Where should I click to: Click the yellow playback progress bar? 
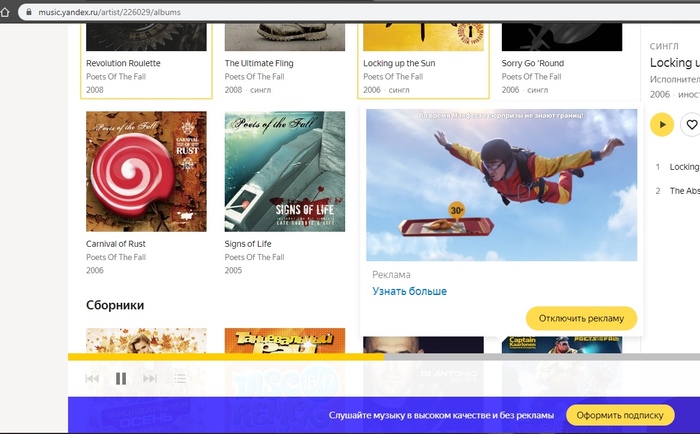click(225, 356)
